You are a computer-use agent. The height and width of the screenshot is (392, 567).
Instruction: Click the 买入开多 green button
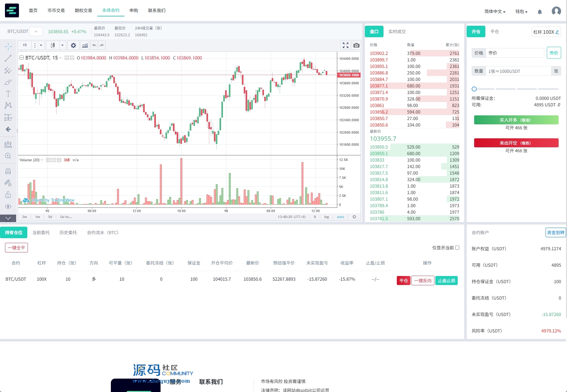pyautogui.click(x=516, y=120)
